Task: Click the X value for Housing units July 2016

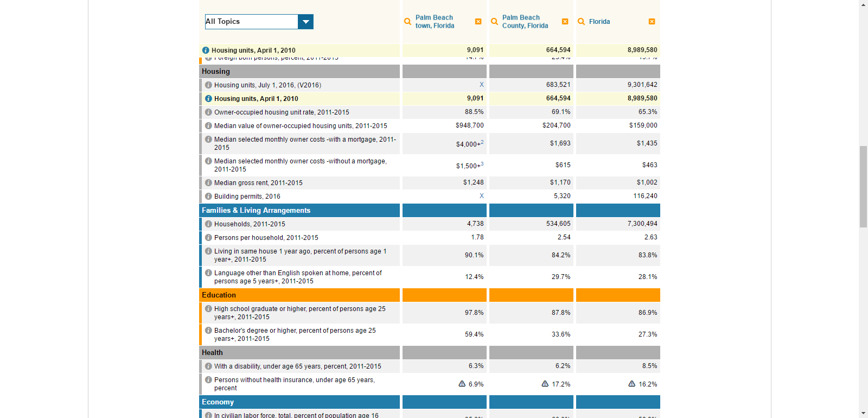Action: coord(482,85)
